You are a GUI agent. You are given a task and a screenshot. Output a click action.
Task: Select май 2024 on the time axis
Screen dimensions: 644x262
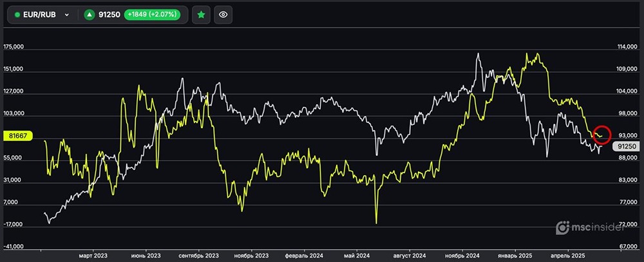pyautogui.click(x=357, y=256)
